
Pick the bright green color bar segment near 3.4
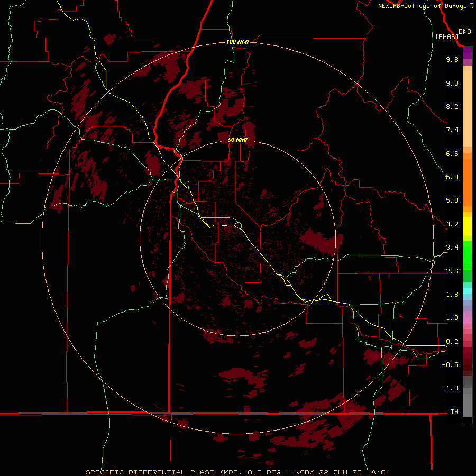tap(467, 255)
